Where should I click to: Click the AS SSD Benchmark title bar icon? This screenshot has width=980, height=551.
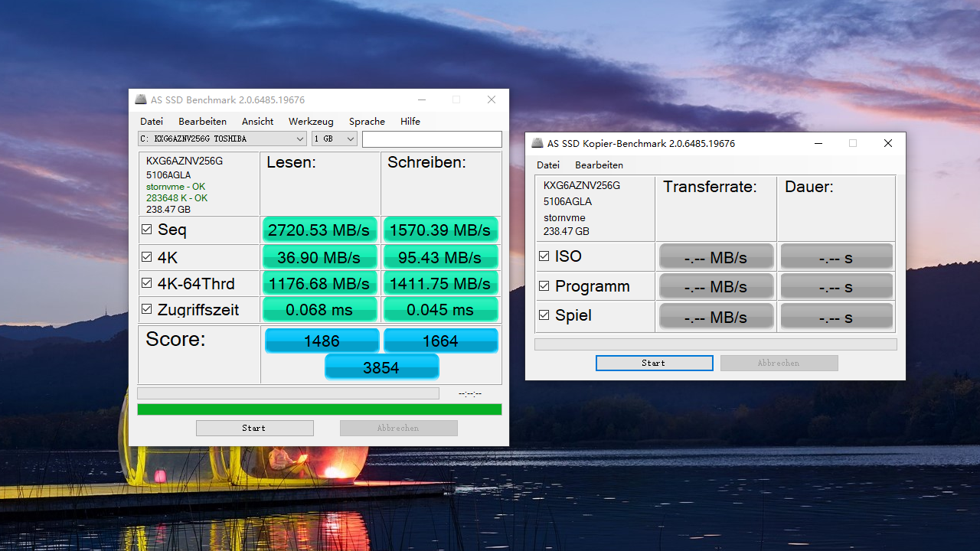141,99
